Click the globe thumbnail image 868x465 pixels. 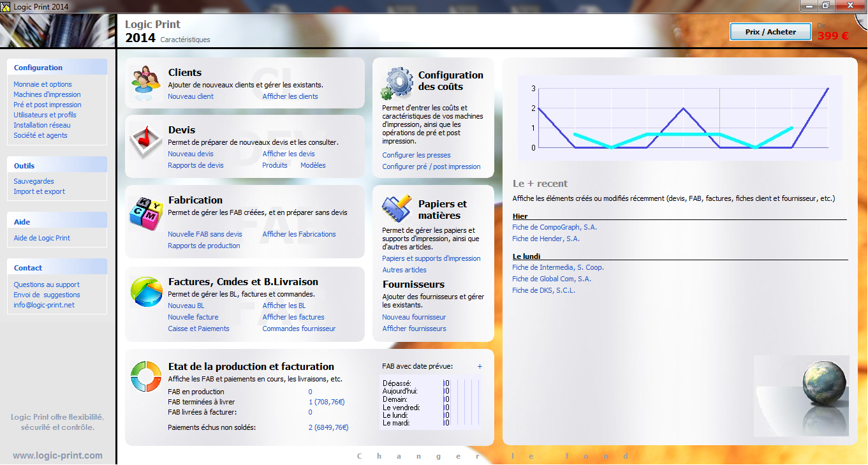coord(802,395)
